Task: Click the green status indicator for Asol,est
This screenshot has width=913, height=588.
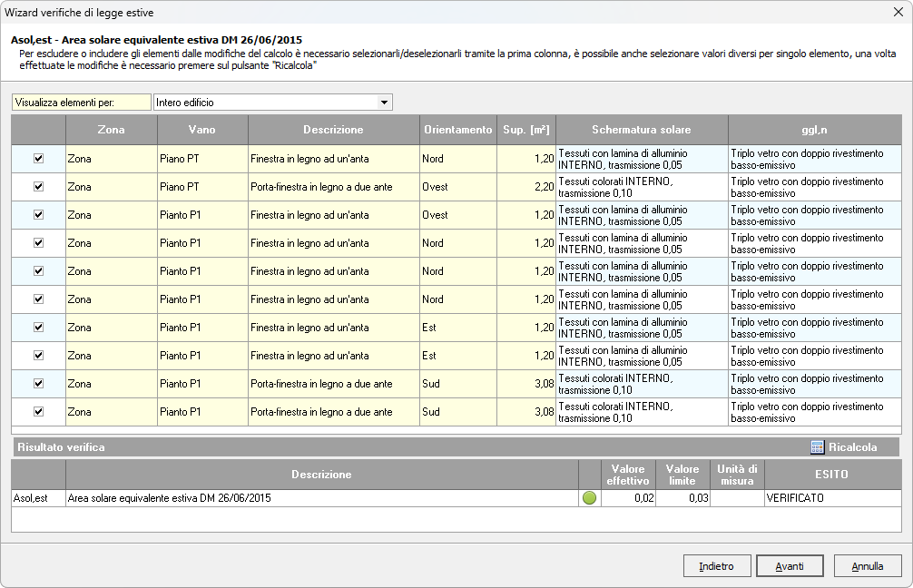Action: coord(589,498)
